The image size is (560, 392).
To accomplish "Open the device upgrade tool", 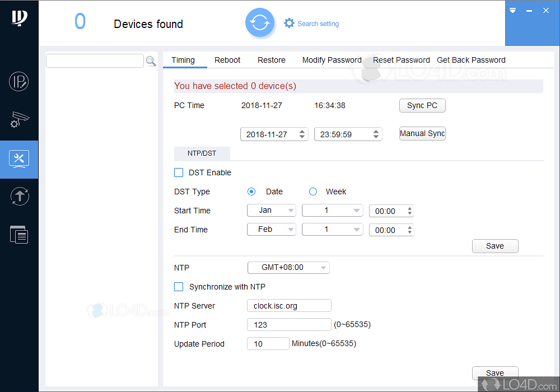I will [19, 196].
